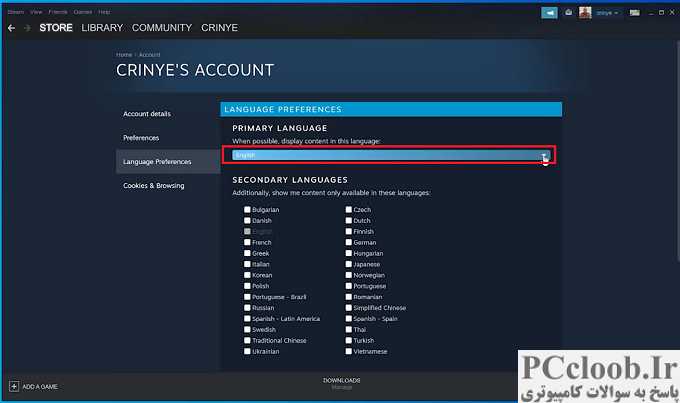Tick the Korean checkbox

point(247,275)
